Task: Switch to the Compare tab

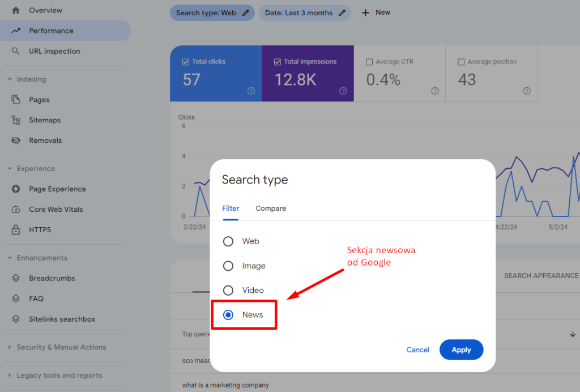Action: click(271, 208)
